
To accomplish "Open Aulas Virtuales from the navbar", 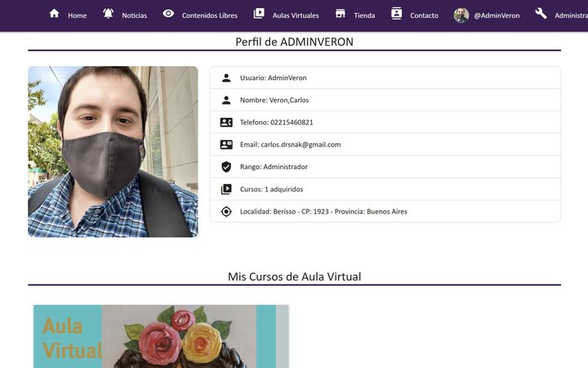I will click(294, 16).
